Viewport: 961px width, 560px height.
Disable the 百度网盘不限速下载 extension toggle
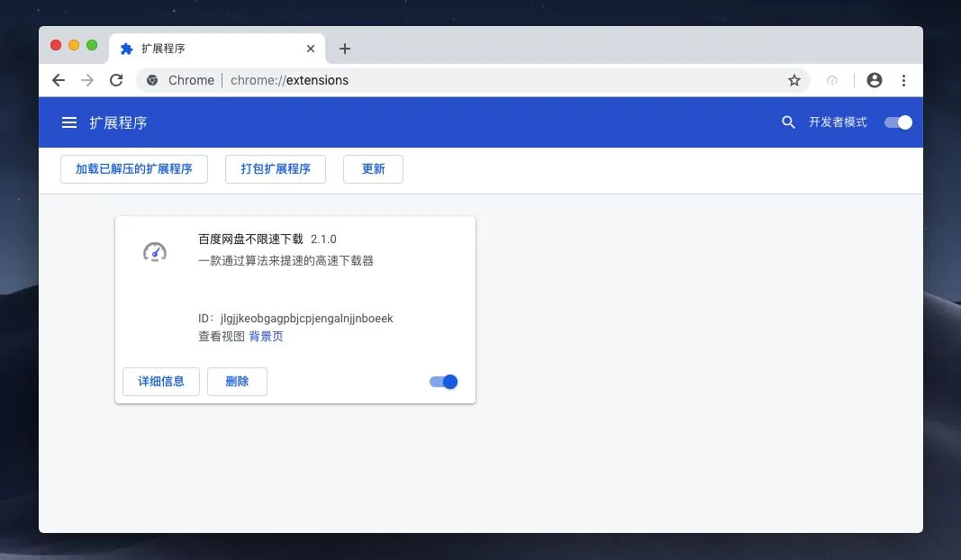[x=443, y=382]
